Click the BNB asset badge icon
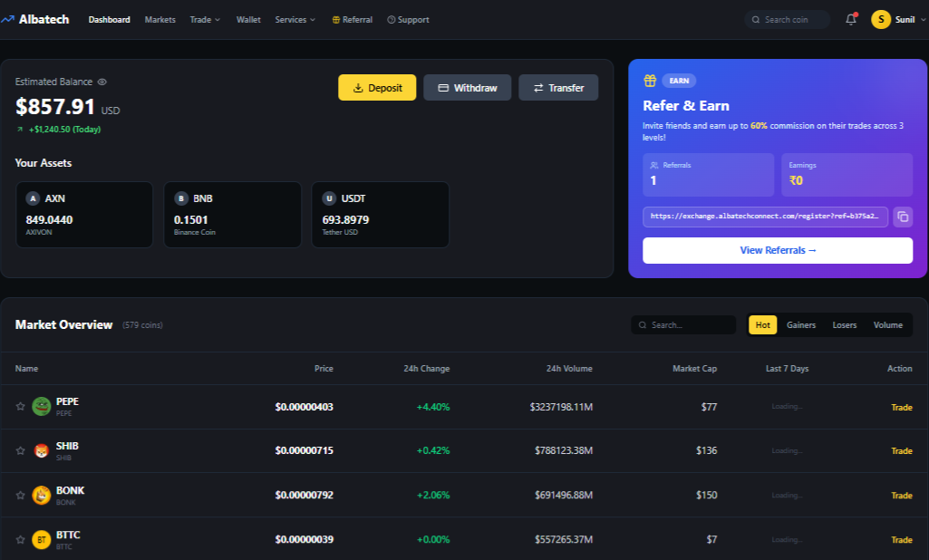This screenshot has height=560, width=929. (x=181, y=198)
